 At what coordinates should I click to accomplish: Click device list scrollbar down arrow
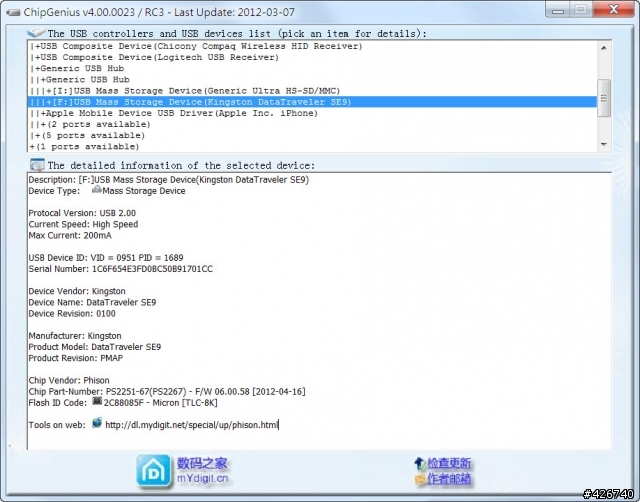pyautogui.click(x=604, y=144)
